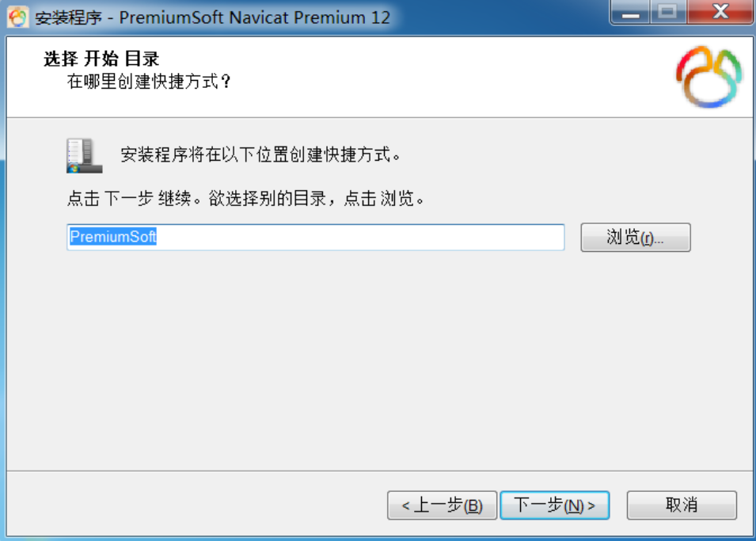Click the colorful Navicat logo in header
756x541 pixels.
(x=709, y=77)
